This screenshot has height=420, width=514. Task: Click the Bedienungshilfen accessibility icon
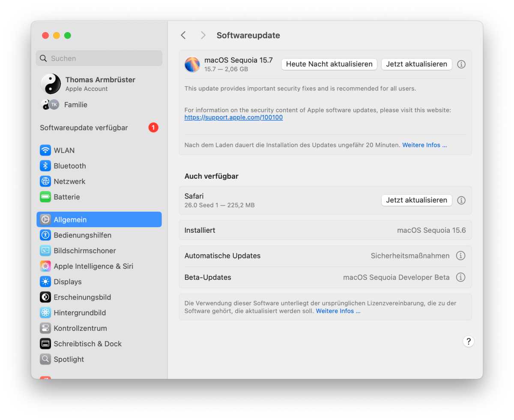click(x=45, y=235)
